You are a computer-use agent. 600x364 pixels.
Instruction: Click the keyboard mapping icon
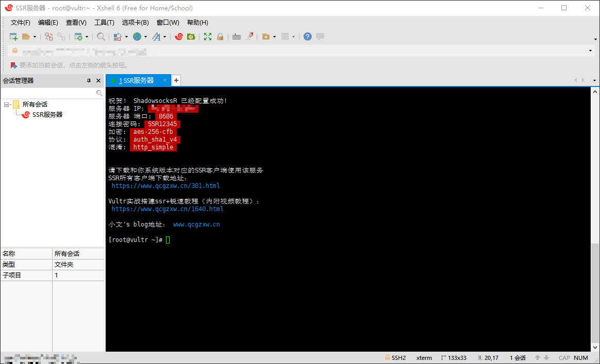(x=237, y=37)
